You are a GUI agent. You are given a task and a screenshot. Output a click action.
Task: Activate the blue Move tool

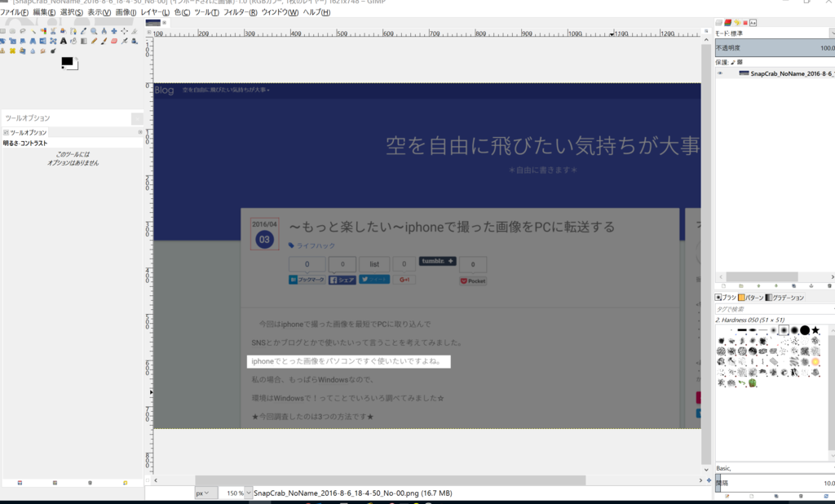click(114, 31)
